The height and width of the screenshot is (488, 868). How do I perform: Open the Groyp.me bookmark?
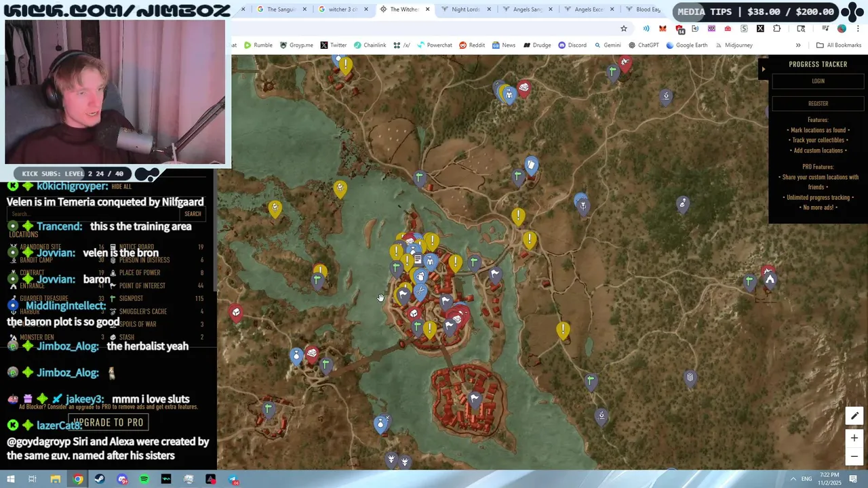(296, 45)
